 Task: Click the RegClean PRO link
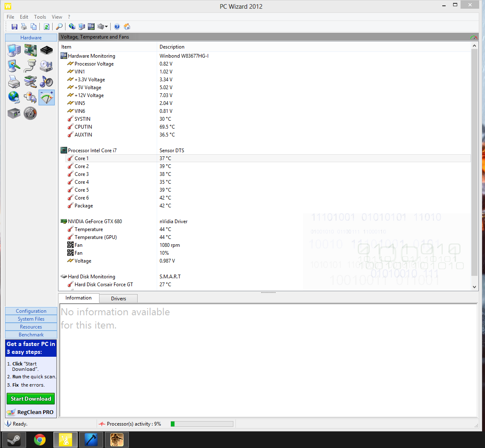tap(30, 412)
